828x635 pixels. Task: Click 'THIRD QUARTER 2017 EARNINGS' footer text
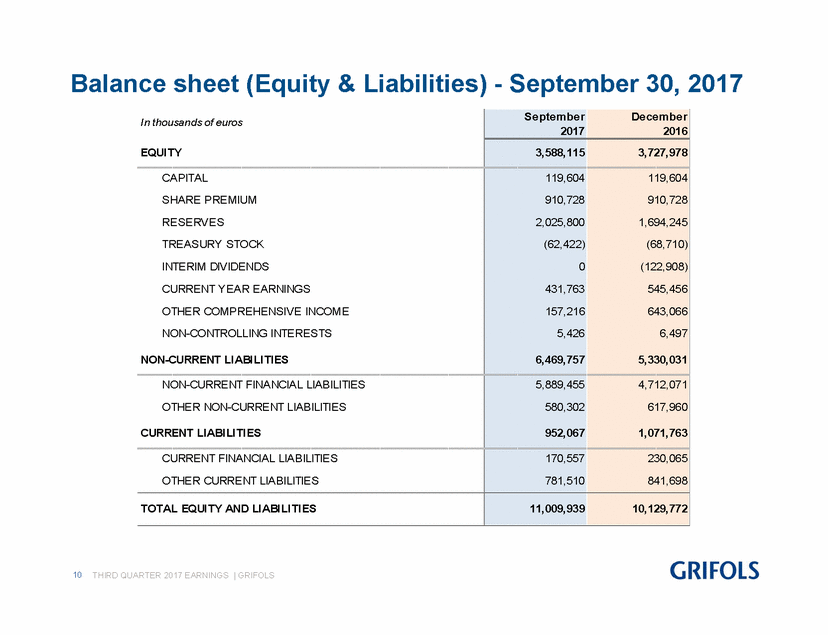click(161, 575)
